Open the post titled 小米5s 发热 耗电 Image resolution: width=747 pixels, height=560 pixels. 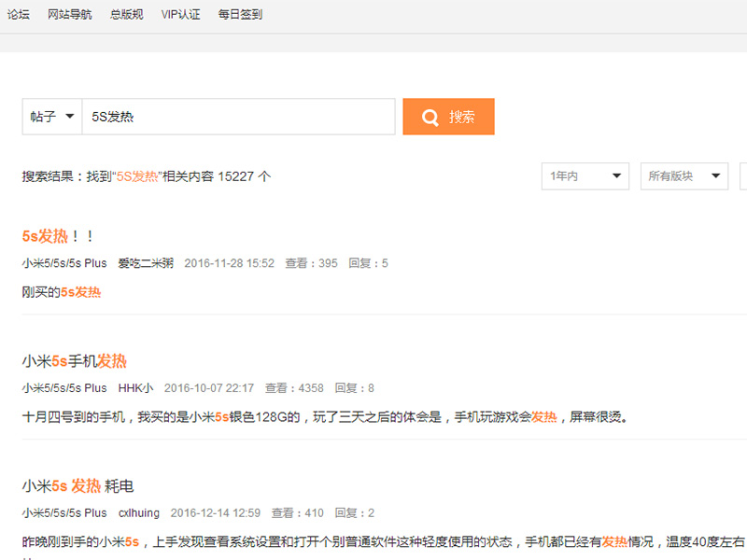coord(78,485)
